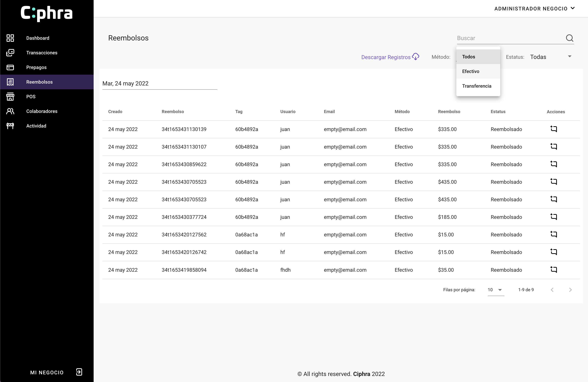Click the Transacciones sidebar icon

point(10,53)
